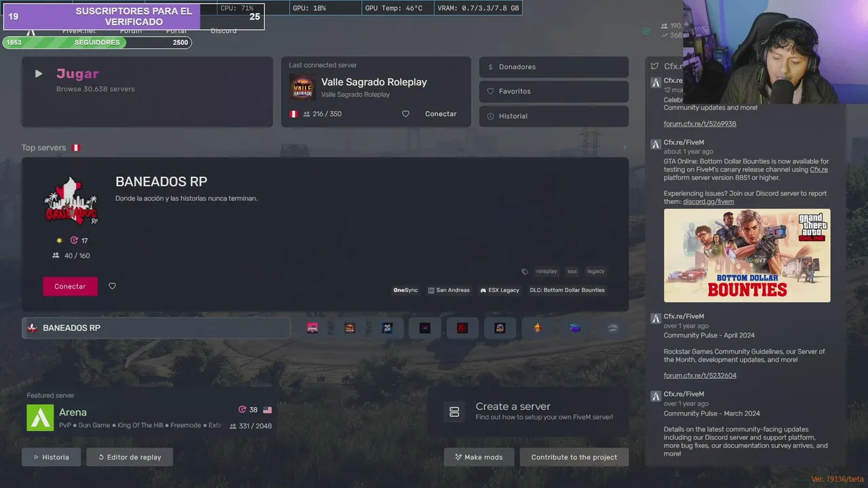Open Editor de replay
The width and height of the screenshot is (868, 488).
coord(130,457)
